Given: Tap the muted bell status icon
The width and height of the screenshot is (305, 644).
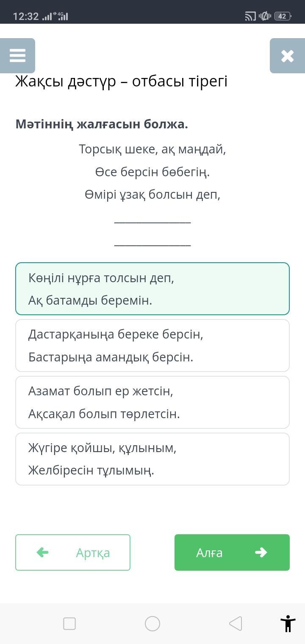Looking at the screenshot, I should pos(265,17).
